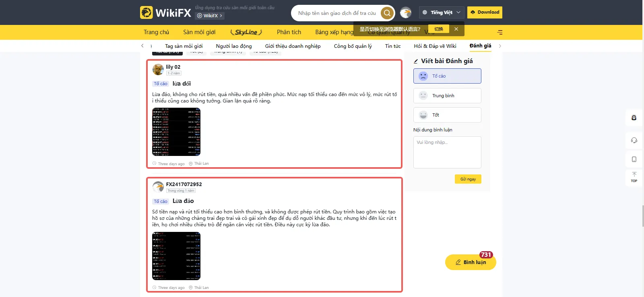
Task: Open the screenshot thumbnail in lily 02's review
Action: click(x=176, y=132)
